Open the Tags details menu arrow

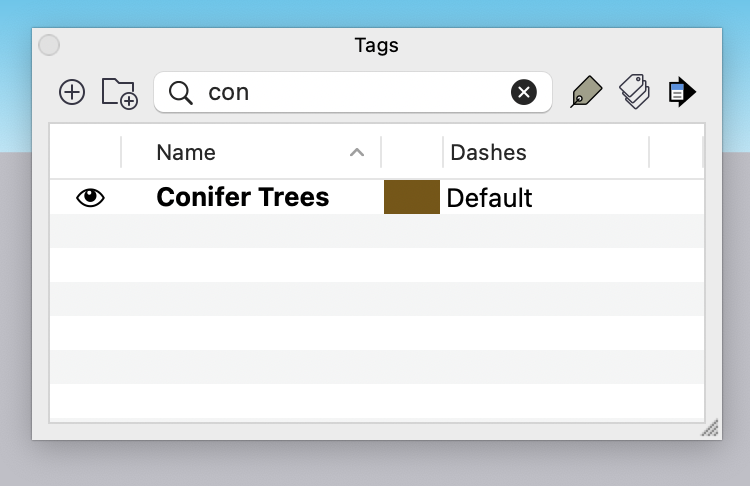(x=682, y=92)
